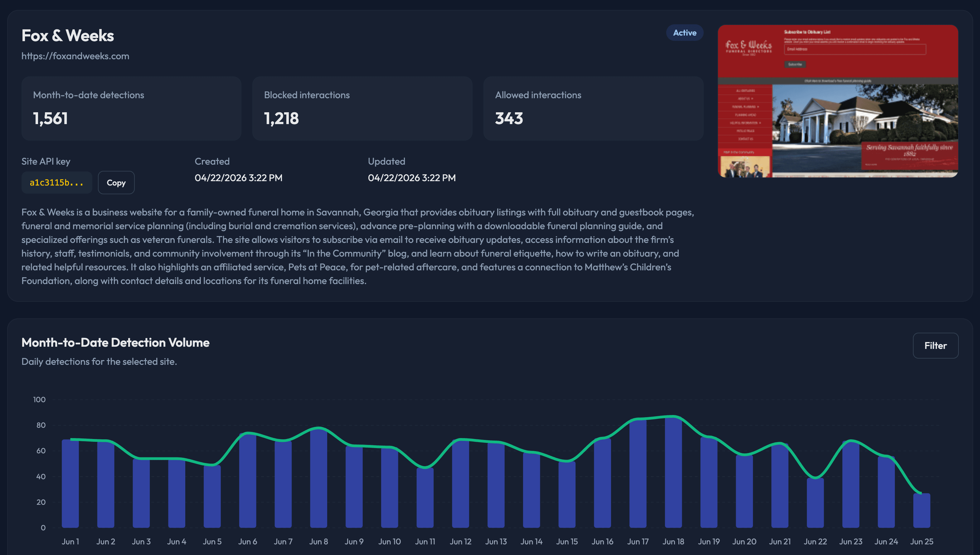
Task: Click the Jun 25 bar in chart
Action: pyautogui.click(x=921, y=510)
